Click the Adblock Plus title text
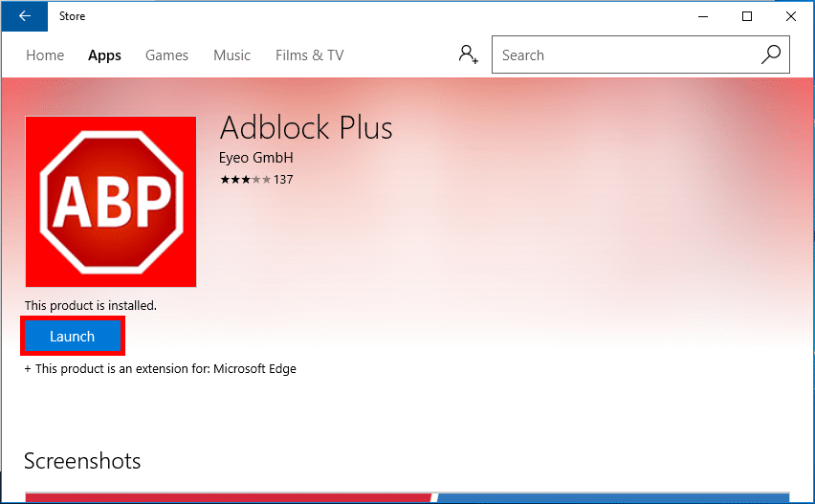815x504 pixels. (x=306, y=128)
